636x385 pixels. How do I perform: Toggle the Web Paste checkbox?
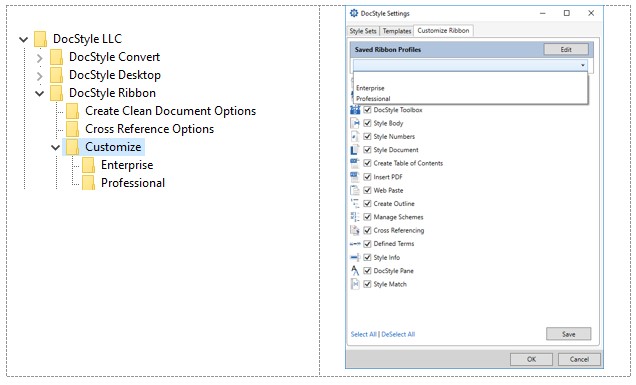(367, 190)
